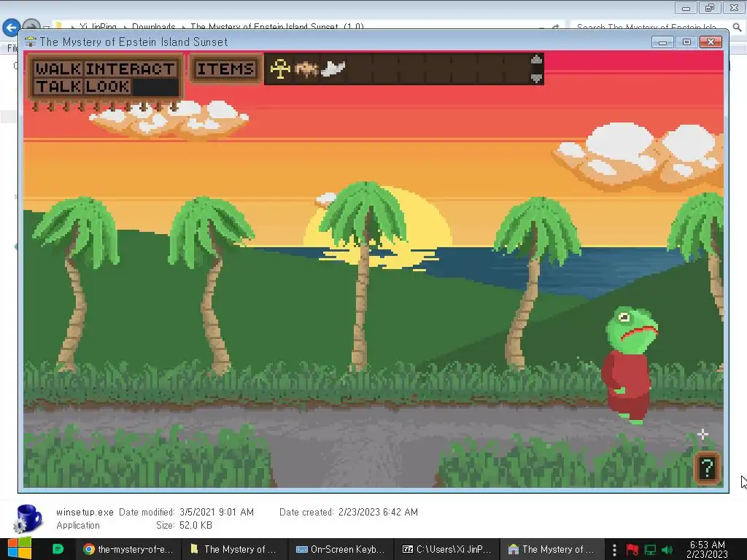The width and height of the screenshot is (747, 560).
Task: Select the LOOK verb button
Action: [x=107, y=86]
